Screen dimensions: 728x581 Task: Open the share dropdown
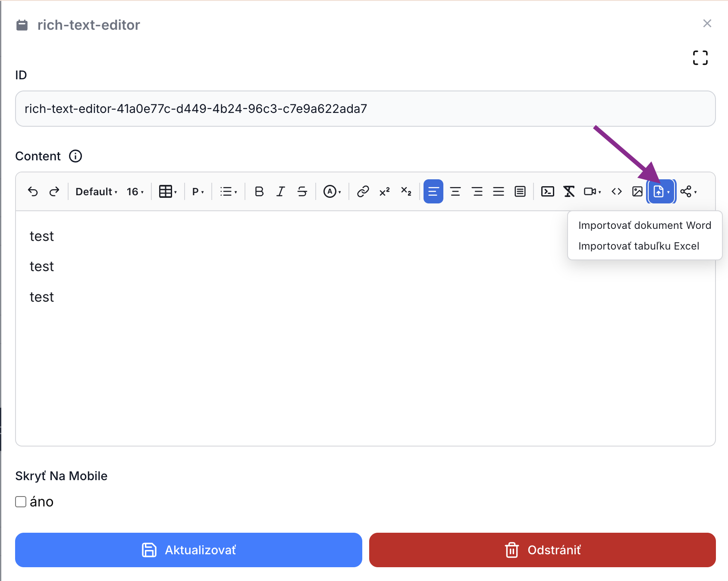[x=689, y=191]
